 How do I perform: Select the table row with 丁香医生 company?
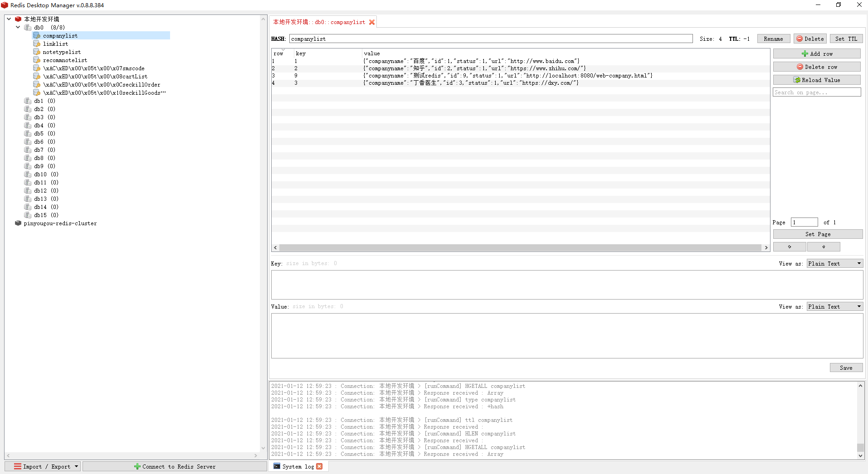520,82
